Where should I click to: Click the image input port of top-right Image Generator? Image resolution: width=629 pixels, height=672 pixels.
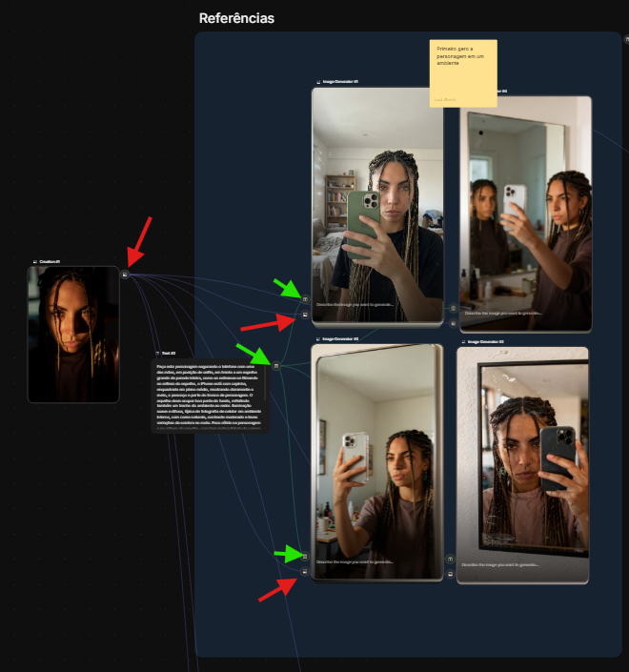pos(453,321)
